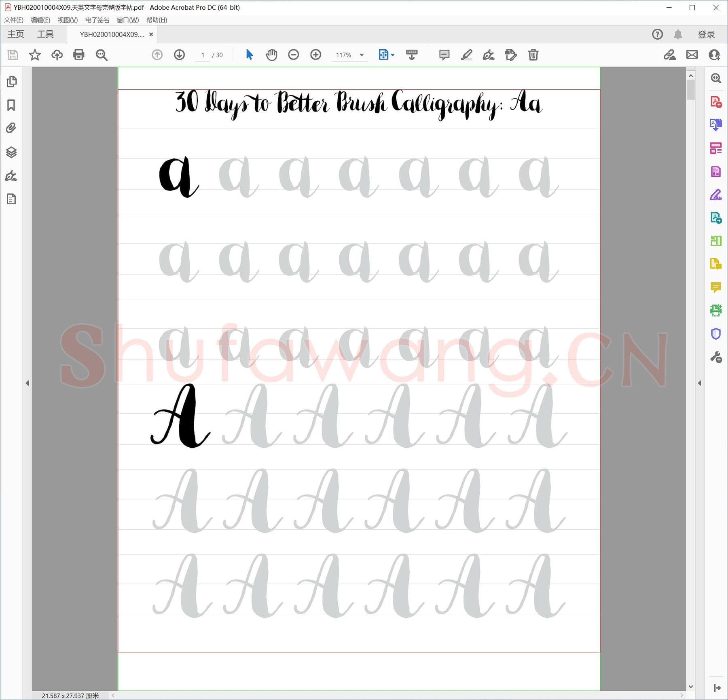The image size is (728, 700).
Task: Open the Export PDF tool
Action: [x=716, y=125]
